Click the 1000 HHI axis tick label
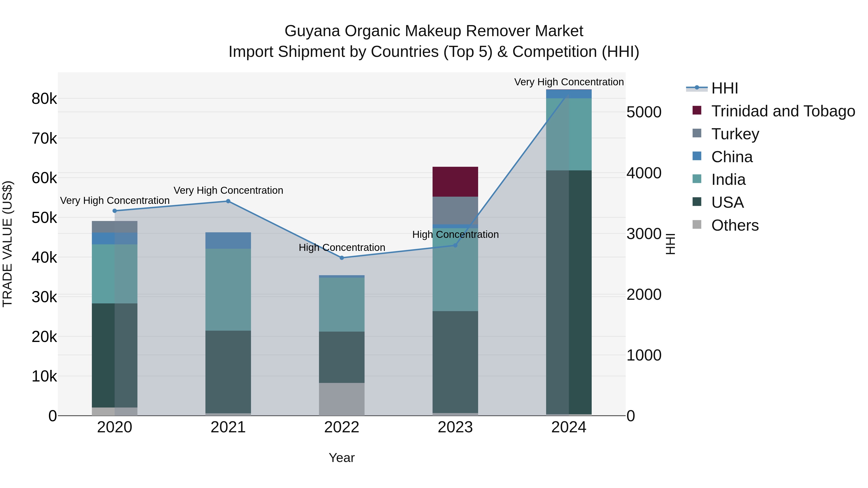The image size is (868, 488). (644, 355)
